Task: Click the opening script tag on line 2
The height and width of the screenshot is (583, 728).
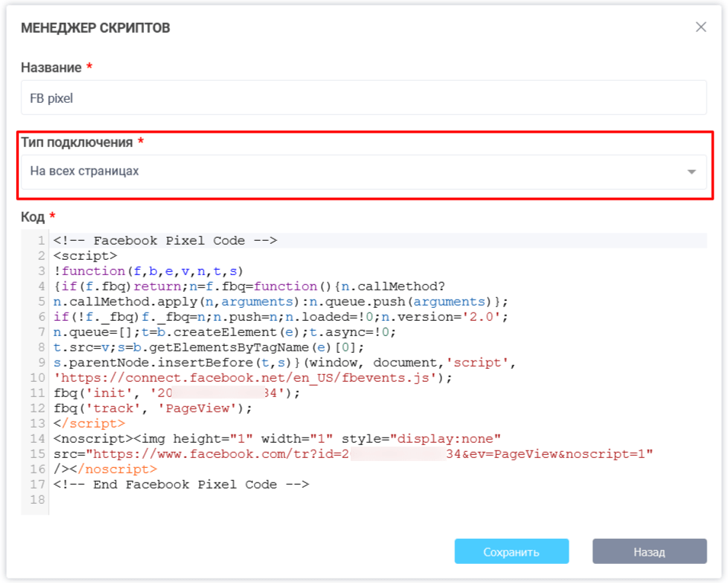Action: coord(85,256)
